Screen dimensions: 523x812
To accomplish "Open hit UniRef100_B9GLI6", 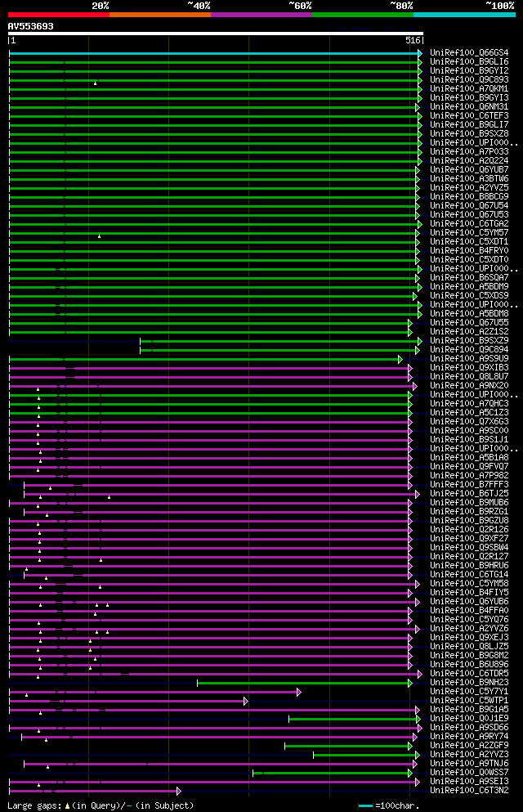I will point(469,61).
